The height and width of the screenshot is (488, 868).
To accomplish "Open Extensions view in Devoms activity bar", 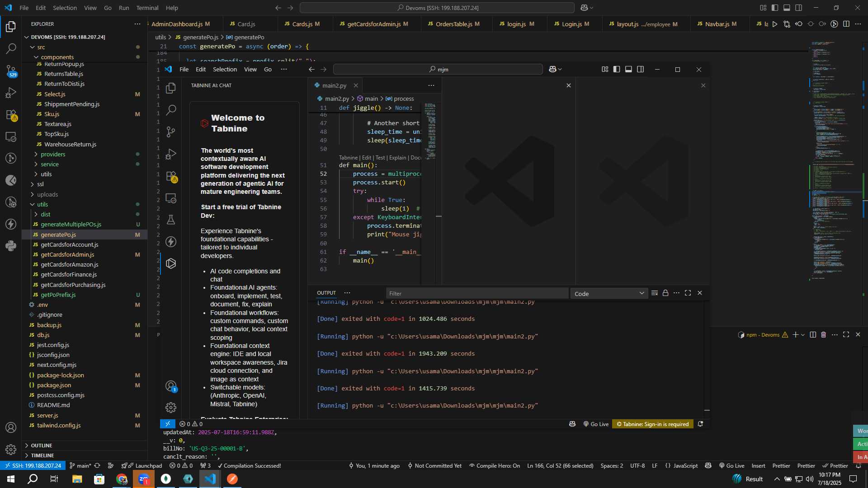I will click(x=11, y=115).
